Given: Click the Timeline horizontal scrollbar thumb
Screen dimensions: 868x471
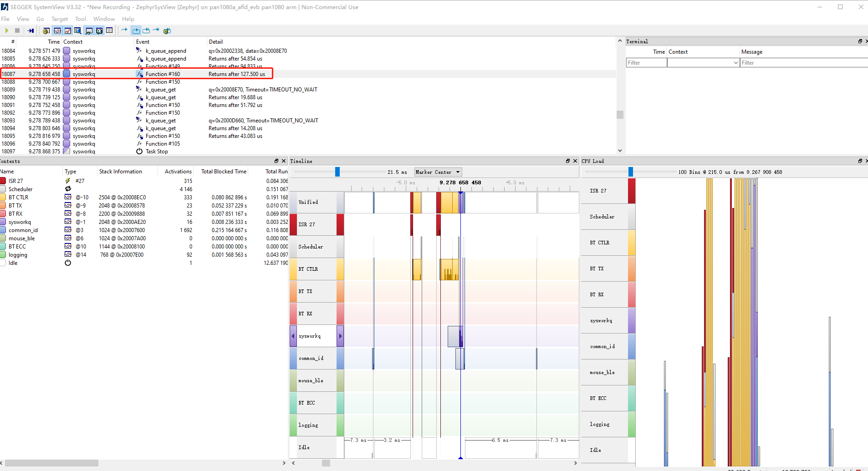Looking at the screenshot, I should (x=326, y=463).
